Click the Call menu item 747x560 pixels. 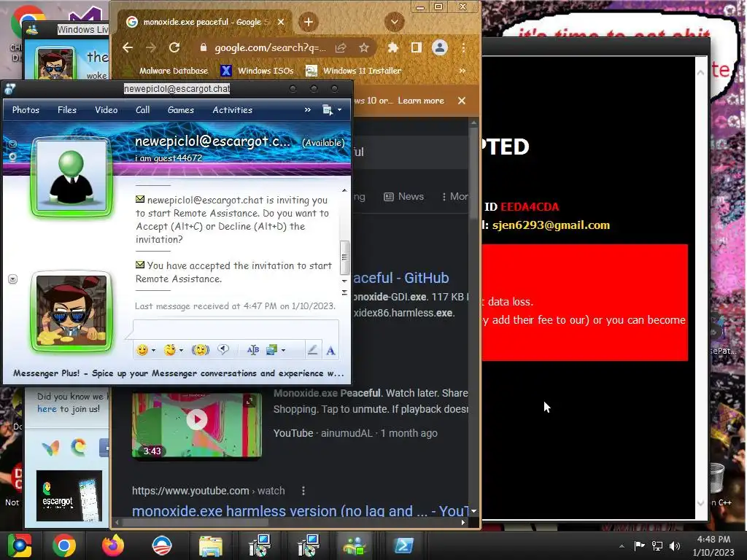point(142,110)
